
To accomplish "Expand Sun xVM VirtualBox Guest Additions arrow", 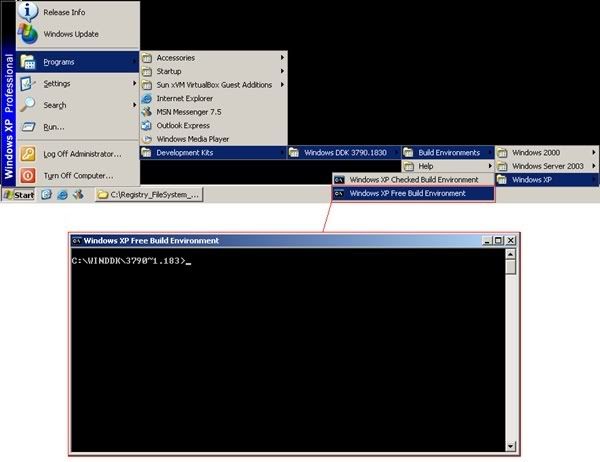I will click(282, 85).
